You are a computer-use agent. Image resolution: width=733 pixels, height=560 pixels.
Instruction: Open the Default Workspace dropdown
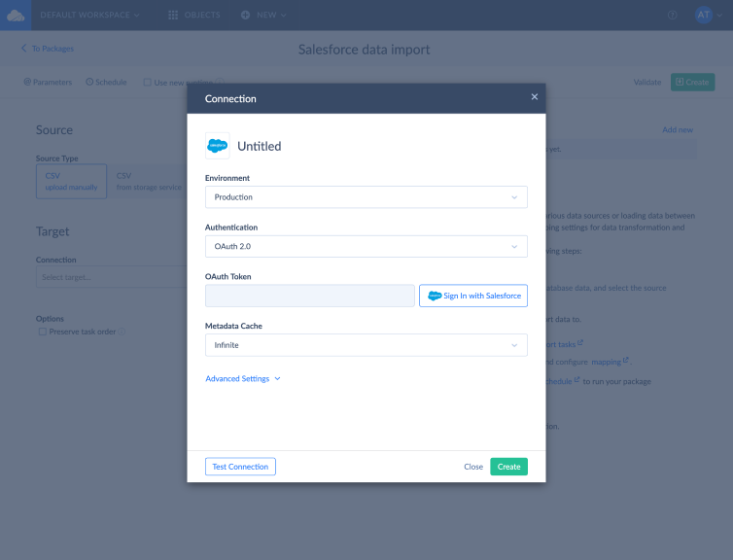pyautogui.click(x=89, y=15)
